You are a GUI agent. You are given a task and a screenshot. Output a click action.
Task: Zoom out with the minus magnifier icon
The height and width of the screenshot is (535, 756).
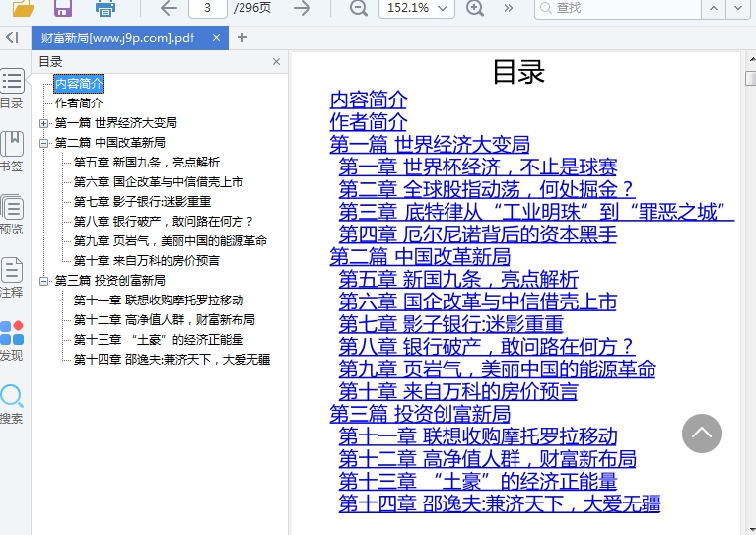click(358, 8)
